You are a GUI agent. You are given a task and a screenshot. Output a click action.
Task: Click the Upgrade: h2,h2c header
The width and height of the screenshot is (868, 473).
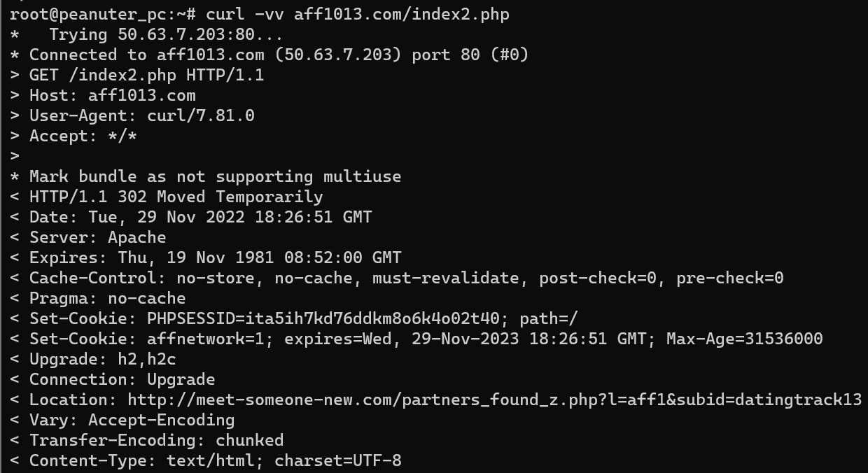tap(102, 359)
